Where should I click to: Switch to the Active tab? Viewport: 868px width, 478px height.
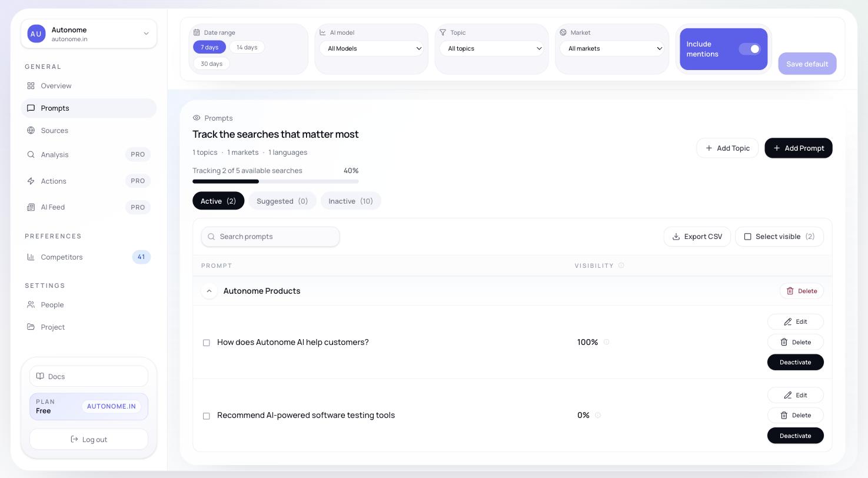click(x=218, y=201)
